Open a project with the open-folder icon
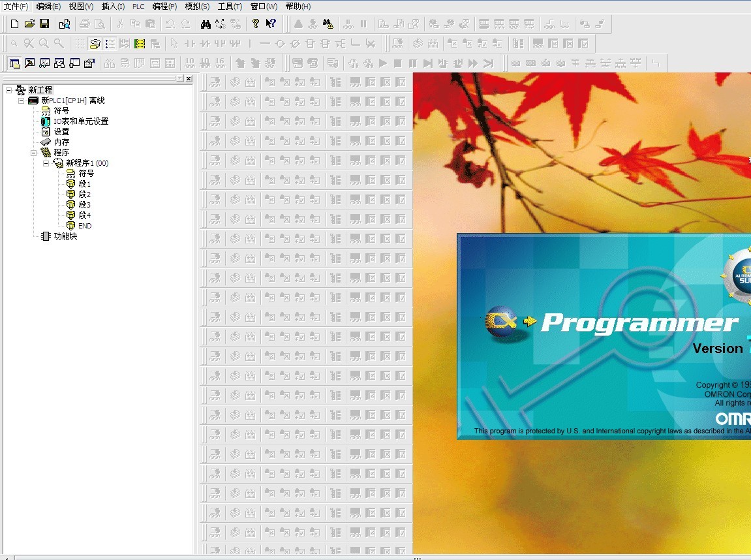This screenshot has width=751, height=560. point(29,24)
